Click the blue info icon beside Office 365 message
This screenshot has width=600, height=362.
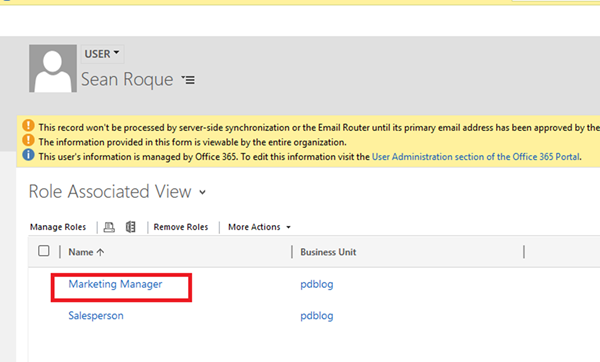click(x=28, y=155)
